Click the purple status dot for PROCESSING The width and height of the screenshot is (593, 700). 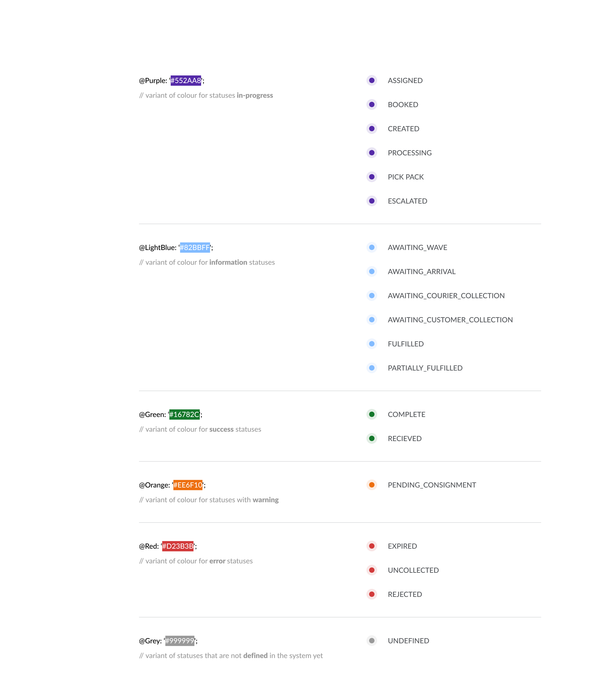click(x=372, y=153)
